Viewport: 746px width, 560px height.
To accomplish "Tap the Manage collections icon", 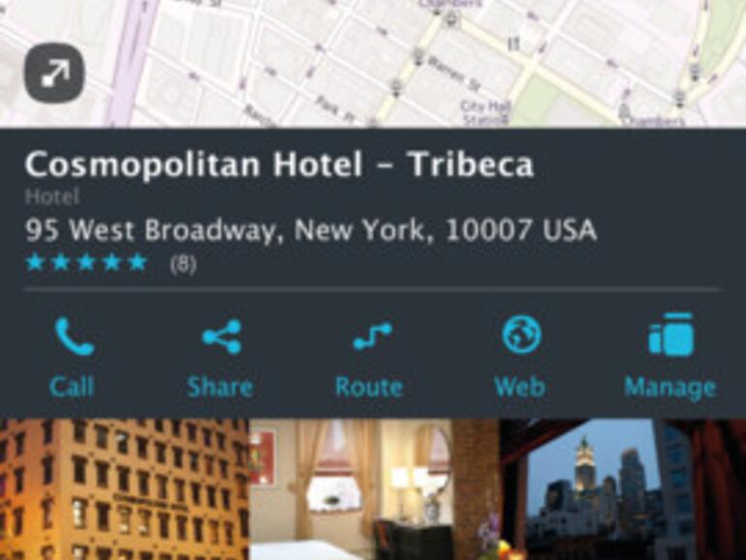I will pyautogui.click(x=671, y=334).
